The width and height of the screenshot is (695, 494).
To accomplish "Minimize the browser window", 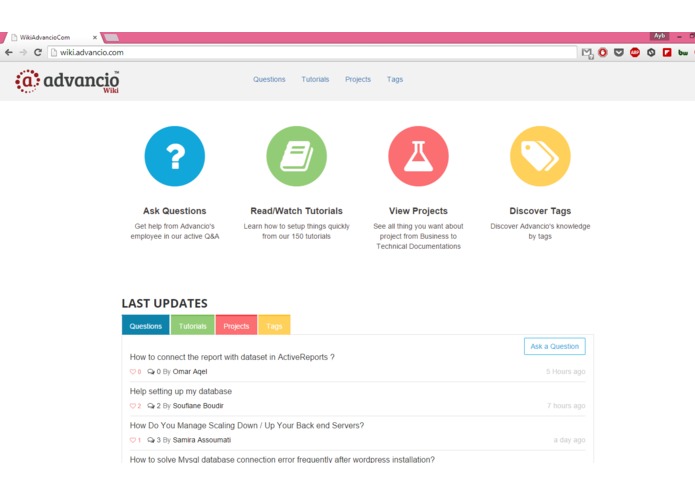I will [x=679, y=37].
